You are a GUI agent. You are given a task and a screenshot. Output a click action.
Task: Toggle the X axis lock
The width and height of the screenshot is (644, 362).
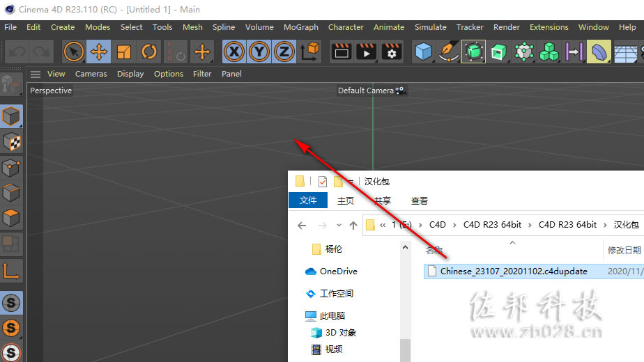pyautogui.click(x=234, y=52)
